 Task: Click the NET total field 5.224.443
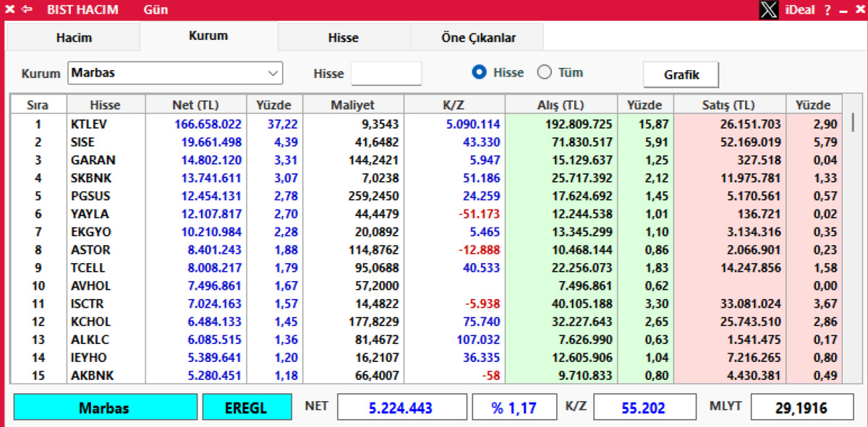[402, 408]
